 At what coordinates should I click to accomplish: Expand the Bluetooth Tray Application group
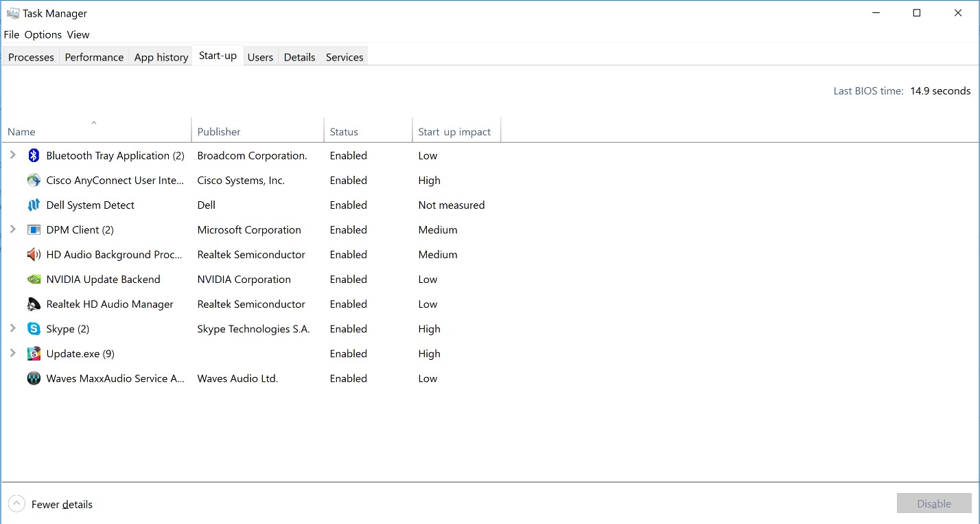click(x=12, y=155)
